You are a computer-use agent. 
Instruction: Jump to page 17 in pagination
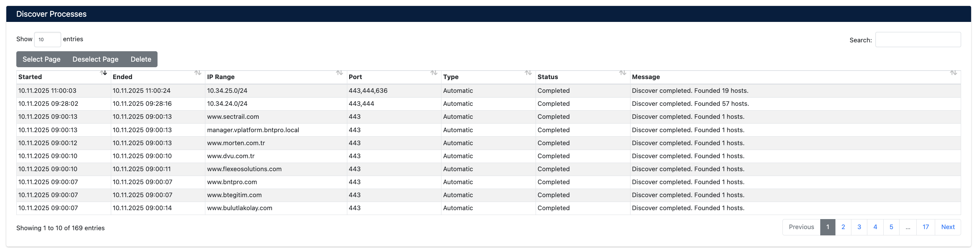coord(925,227)
